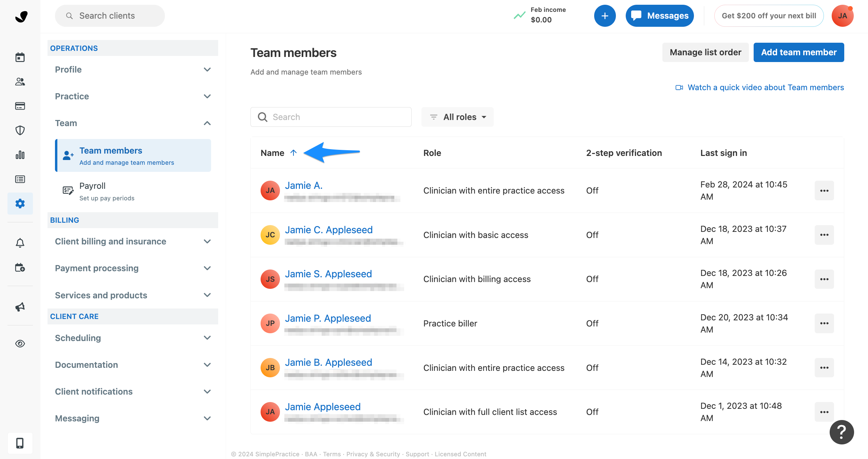
Task: Watch quick video about Team members
Action: tap(760, 87)
